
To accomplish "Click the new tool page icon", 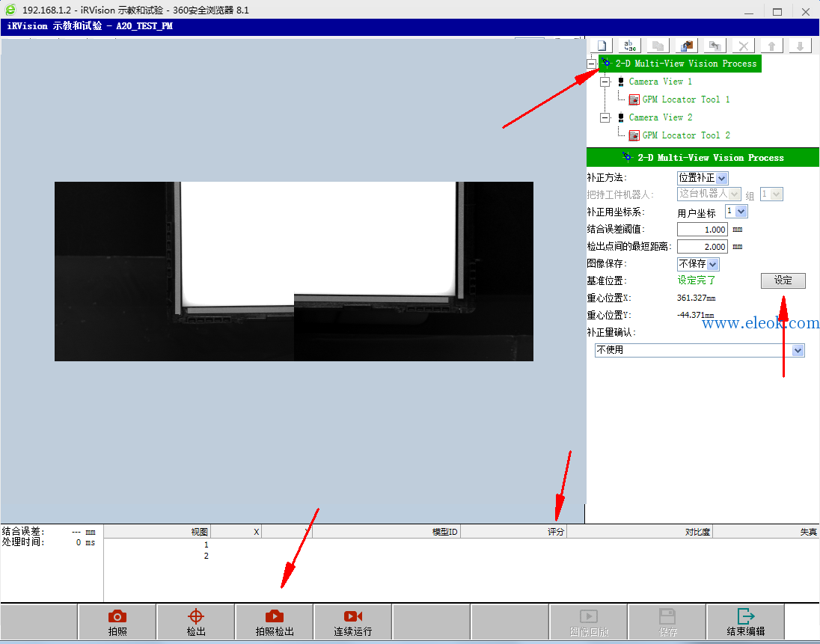I will point(602,46).
